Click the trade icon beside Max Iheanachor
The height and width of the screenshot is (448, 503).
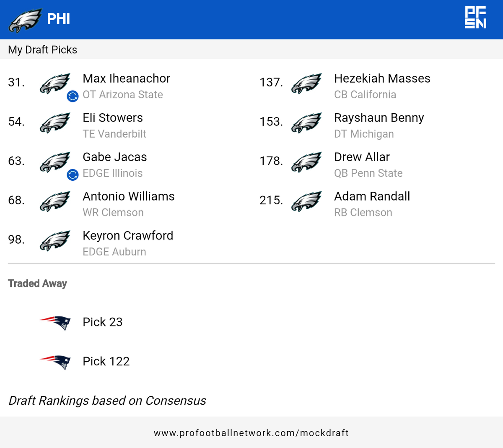(73, 96)
